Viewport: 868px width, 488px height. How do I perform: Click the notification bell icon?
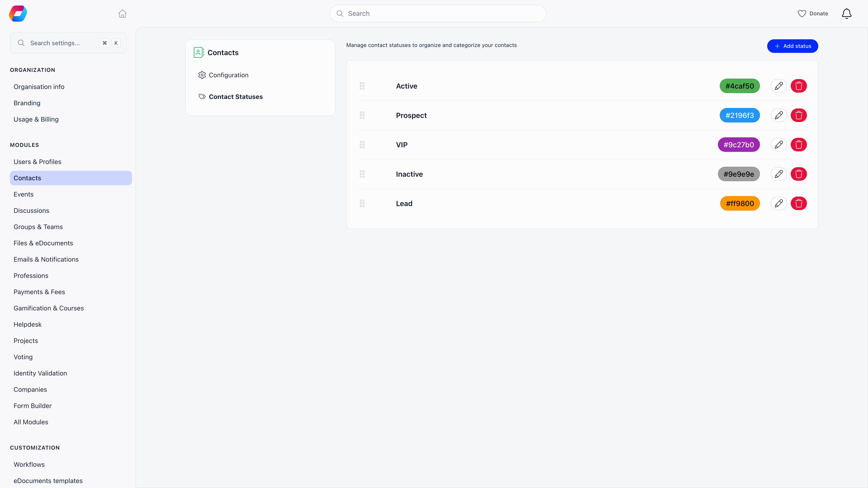(x=847, y=14)
